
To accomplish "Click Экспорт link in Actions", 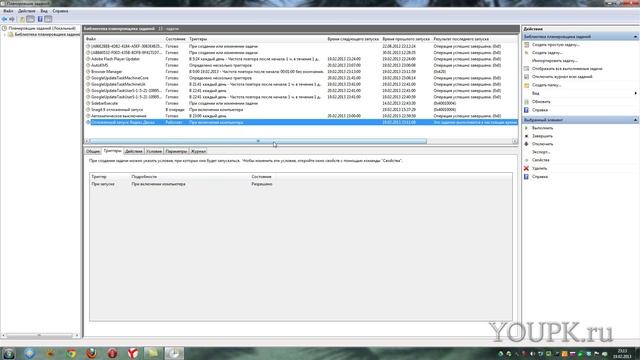I will pos(541,152).
